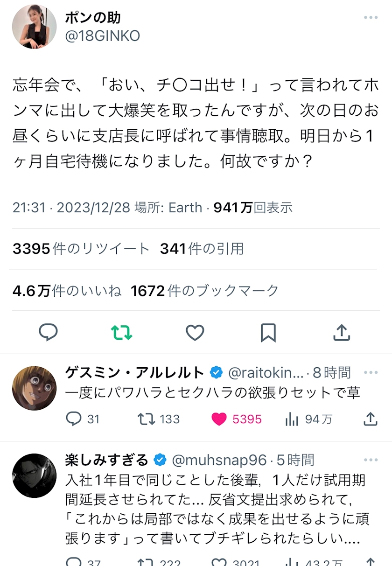
Task: Open 楽しみすぎる's dark avatar image
Action: pos(34,475)
